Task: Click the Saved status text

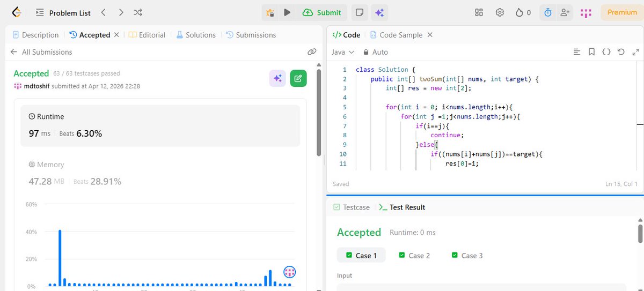Action: click(x=341, y=184)
